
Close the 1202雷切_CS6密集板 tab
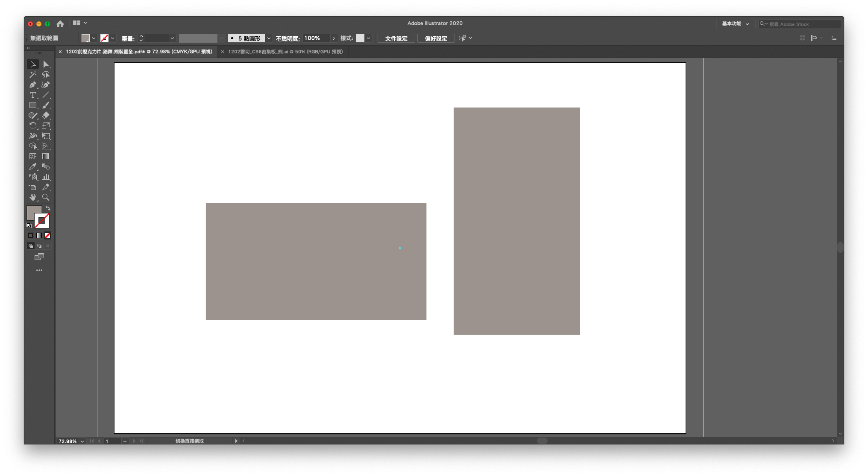coord(223,52)
